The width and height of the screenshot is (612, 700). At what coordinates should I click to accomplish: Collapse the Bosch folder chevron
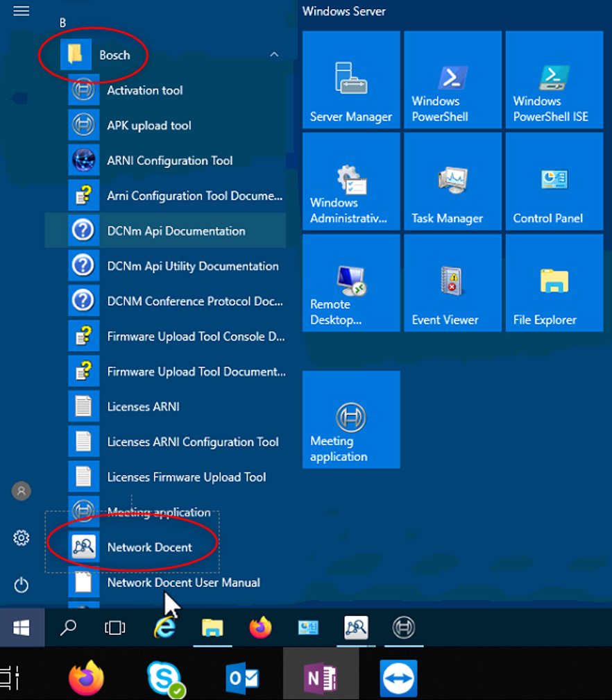[274, 55]
